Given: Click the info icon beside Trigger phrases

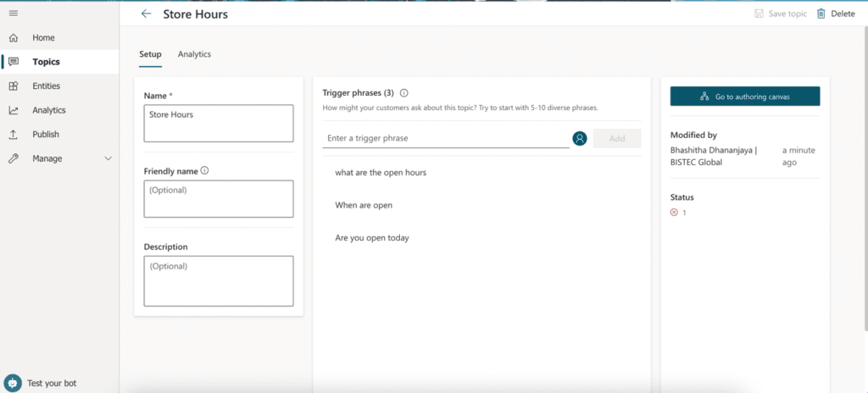Looking at the screenshot, I should tap(404, 93).
